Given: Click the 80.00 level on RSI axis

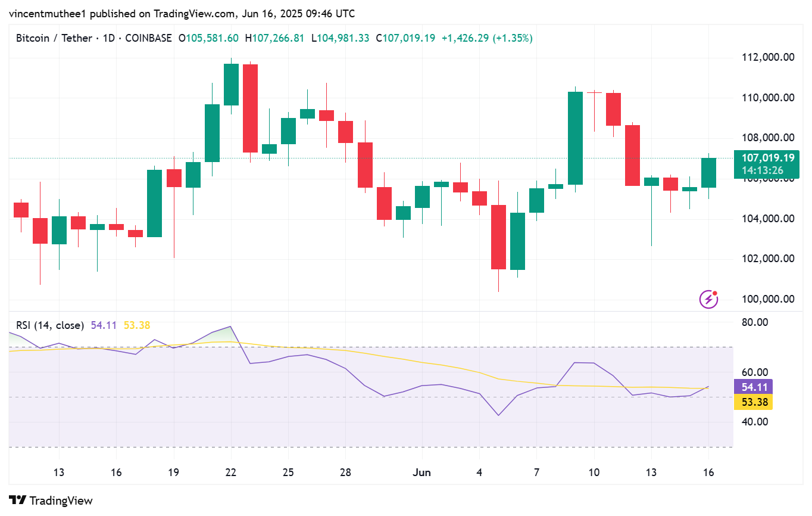Looking at the screenshot, I should pos(756,322).
